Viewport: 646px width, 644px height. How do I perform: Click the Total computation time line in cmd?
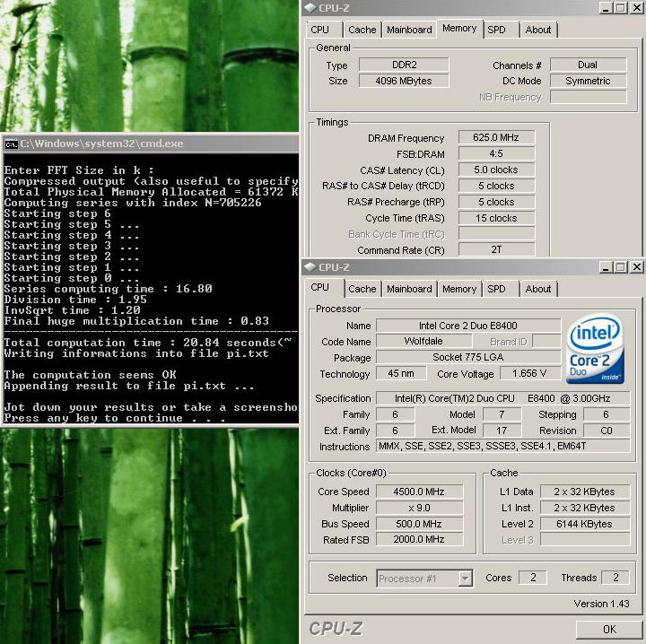[x=148, y=343]
